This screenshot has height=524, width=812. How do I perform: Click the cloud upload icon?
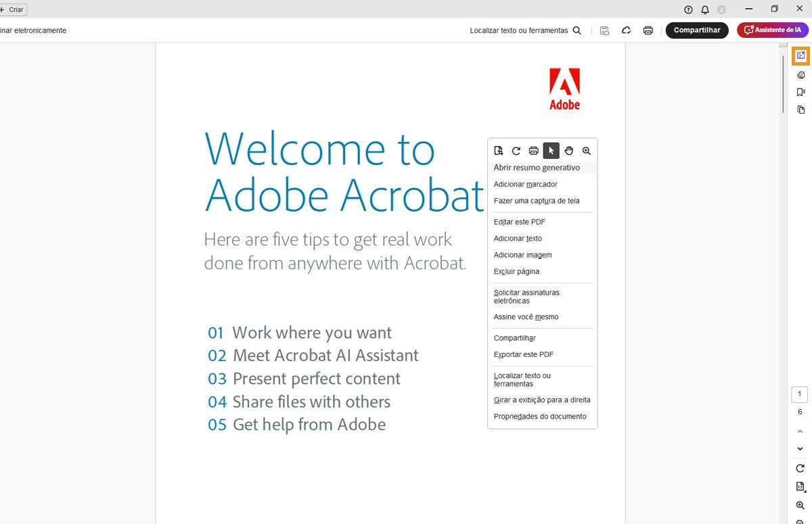click(x=627, y=30)
